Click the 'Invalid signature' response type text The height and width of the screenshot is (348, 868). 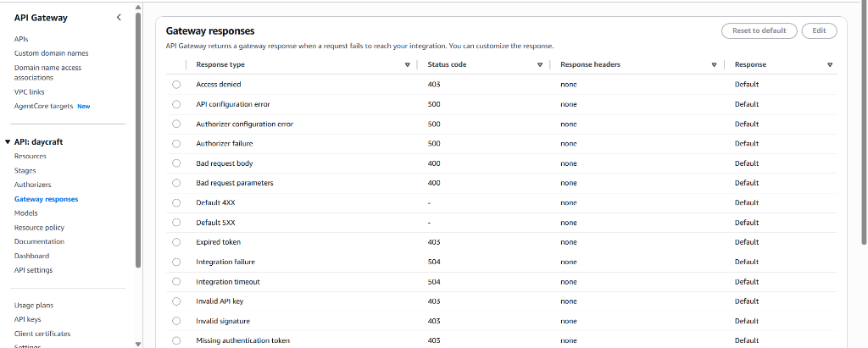tap(223, 321)
